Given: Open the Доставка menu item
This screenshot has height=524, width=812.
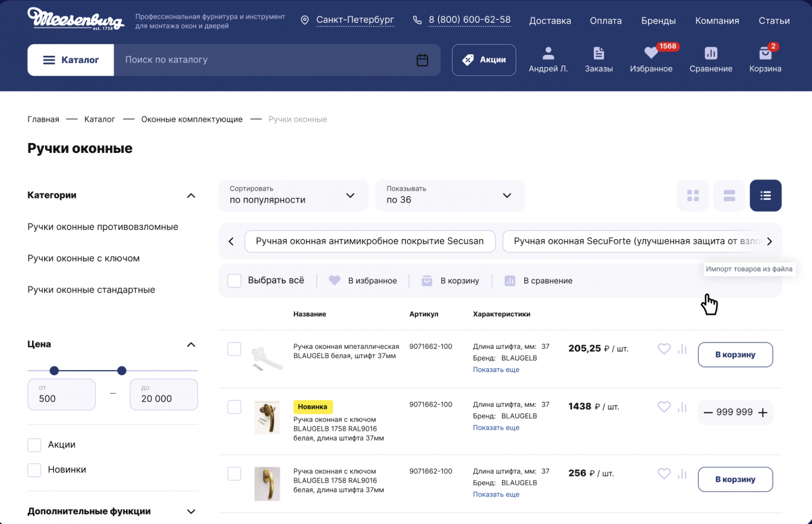Looking at the screenshot, I should 550,21.
